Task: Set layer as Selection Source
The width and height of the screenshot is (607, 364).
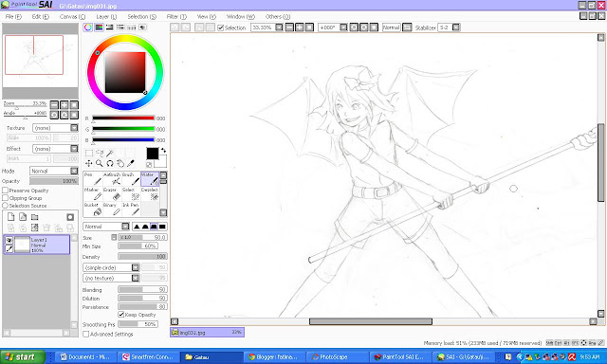Action: click(x=5, y=206)
